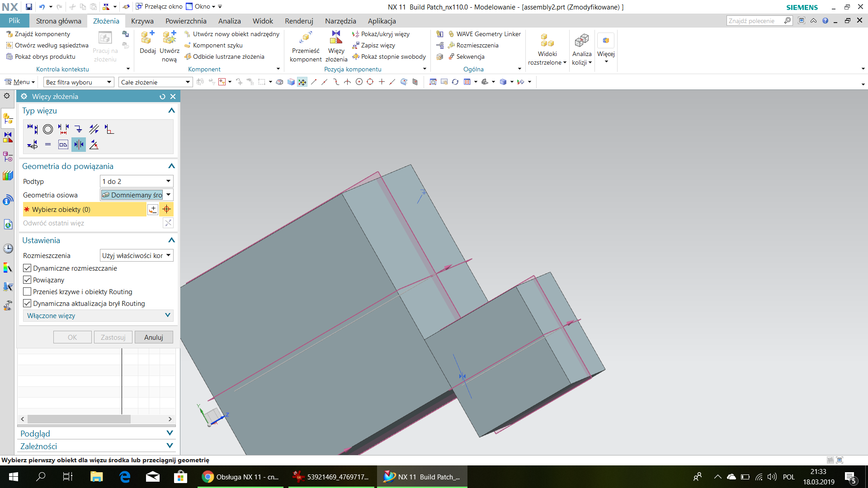
Task: Switch to the Strona główna tab
Action: (x=59, y=21)
